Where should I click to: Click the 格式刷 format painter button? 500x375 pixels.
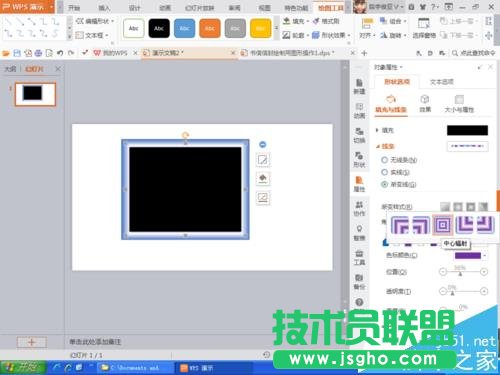[x=326, y=21]
